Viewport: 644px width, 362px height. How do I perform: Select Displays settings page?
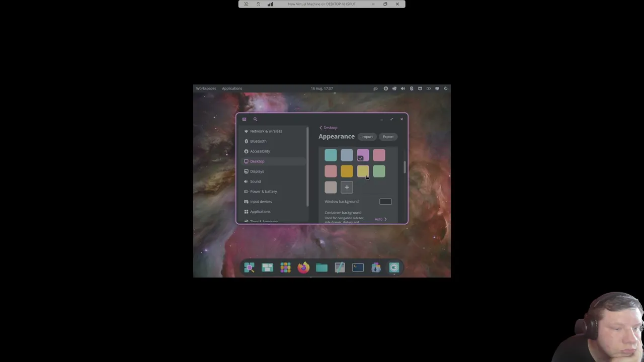[273, 171]
